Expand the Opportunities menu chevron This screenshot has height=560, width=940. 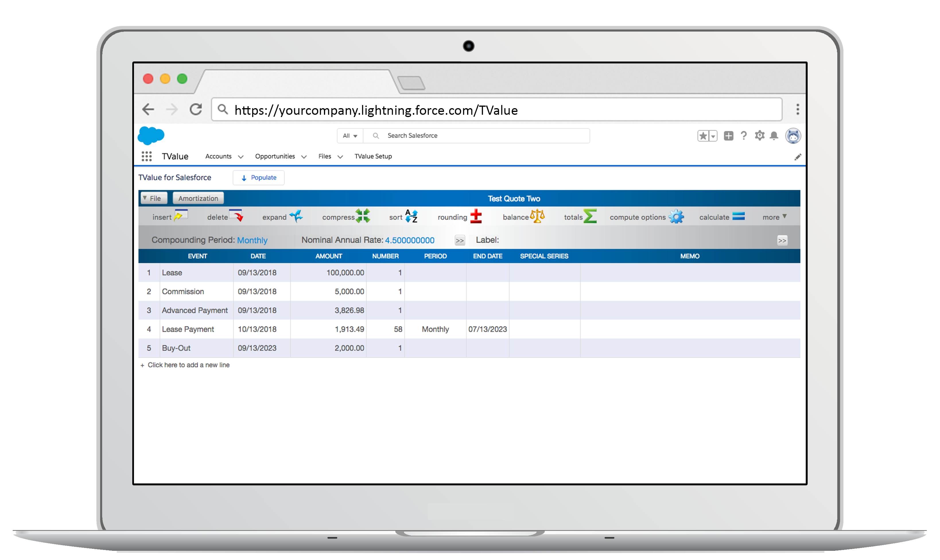pos(304,157)
